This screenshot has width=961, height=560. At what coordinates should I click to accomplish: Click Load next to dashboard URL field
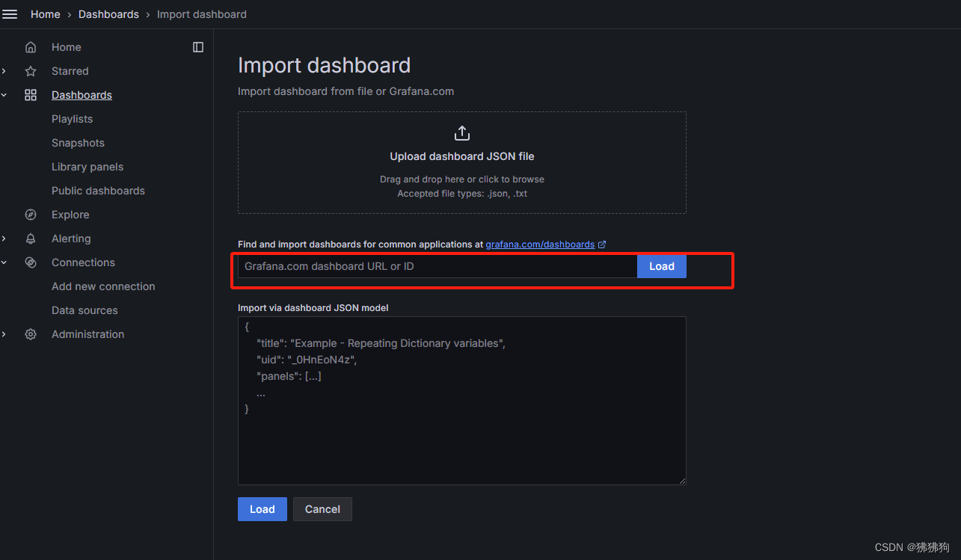coord(661,266)
